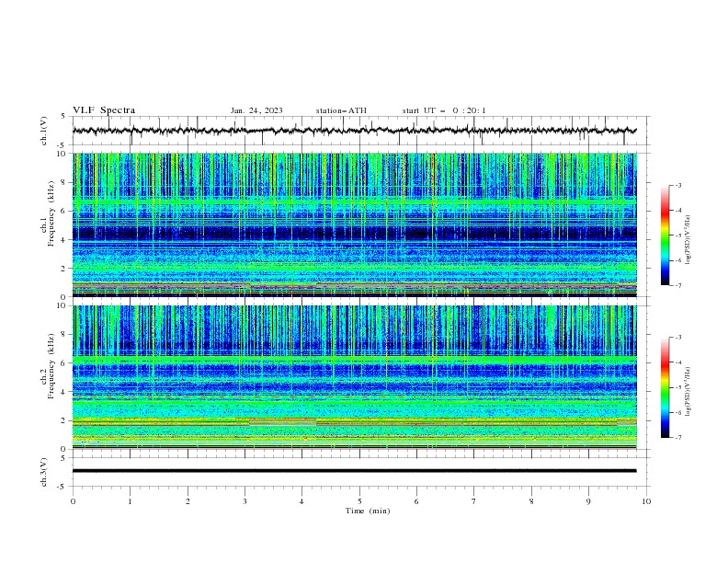Click the time axis tick label "8"
Screen dimensions: 728x563
point(531,501)
